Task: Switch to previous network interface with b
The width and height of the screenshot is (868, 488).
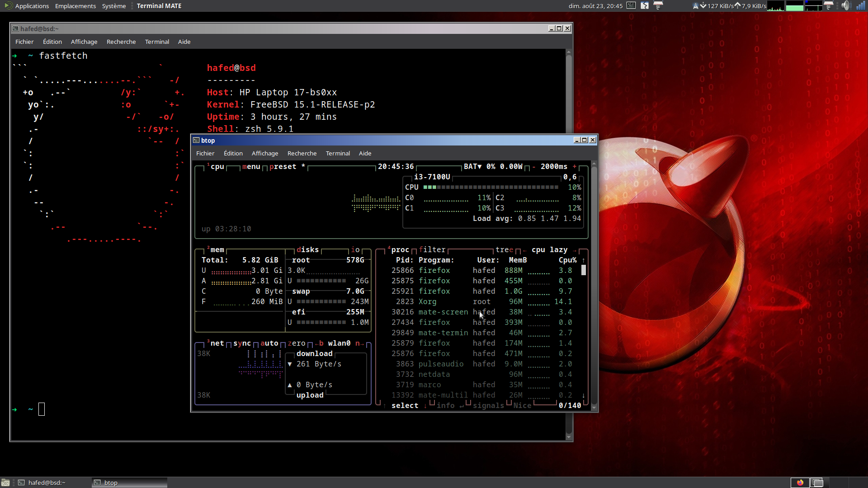Action: click(x=319, y=343)
